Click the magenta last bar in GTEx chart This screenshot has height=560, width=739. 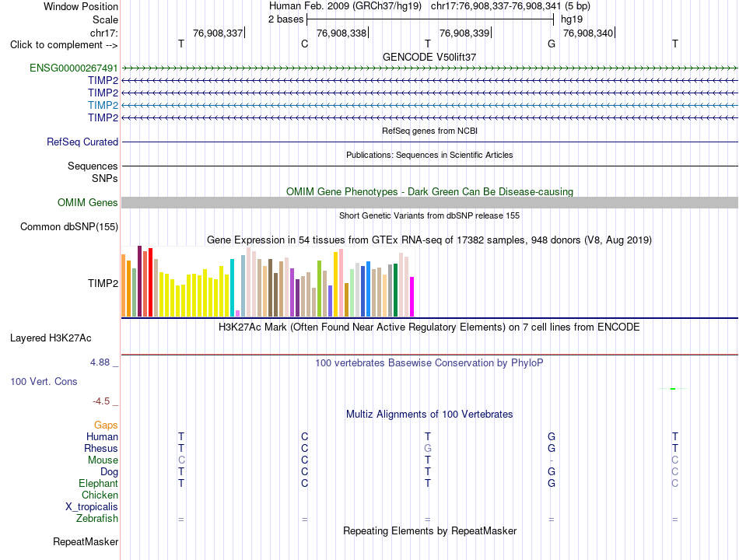pyautogui.click(x=412, y=296)
